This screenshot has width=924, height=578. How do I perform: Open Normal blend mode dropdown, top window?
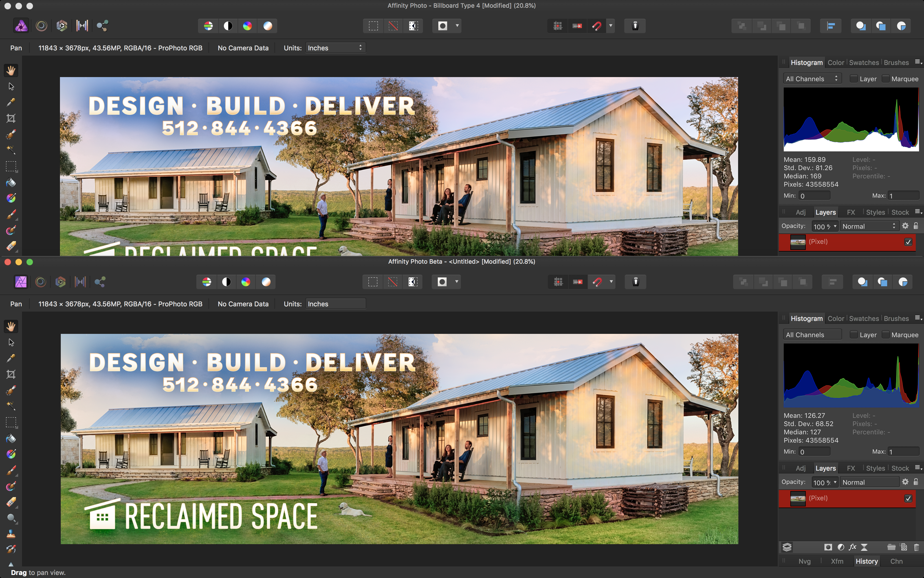pos(869,226)
